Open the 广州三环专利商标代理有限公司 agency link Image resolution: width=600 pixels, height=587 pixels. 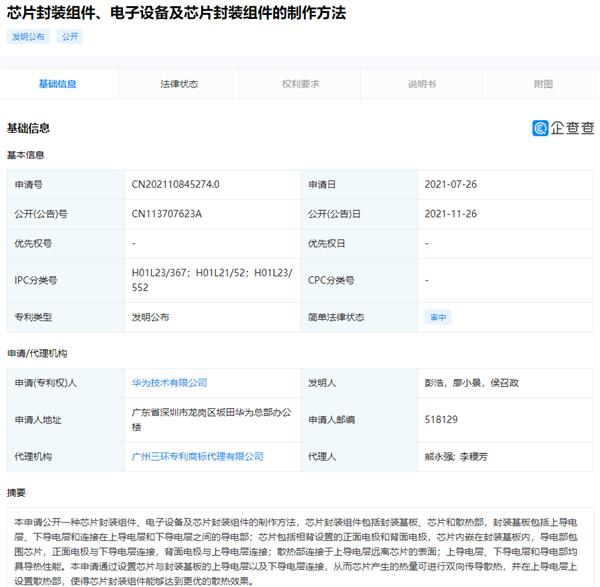[192, 456]
